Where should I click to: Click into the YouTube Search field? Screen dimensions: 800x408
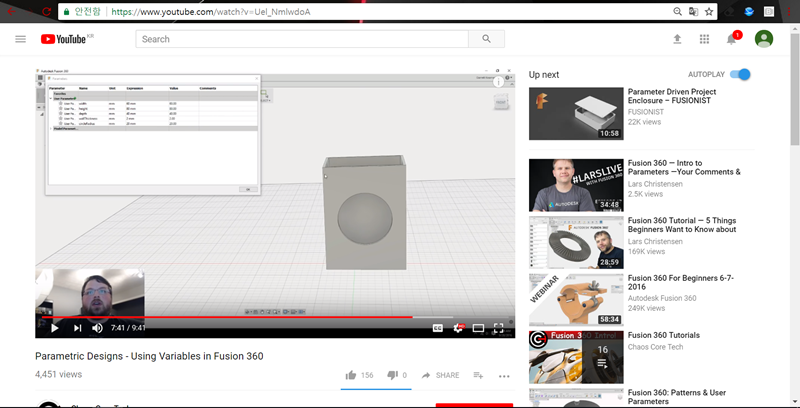point(302,39)
